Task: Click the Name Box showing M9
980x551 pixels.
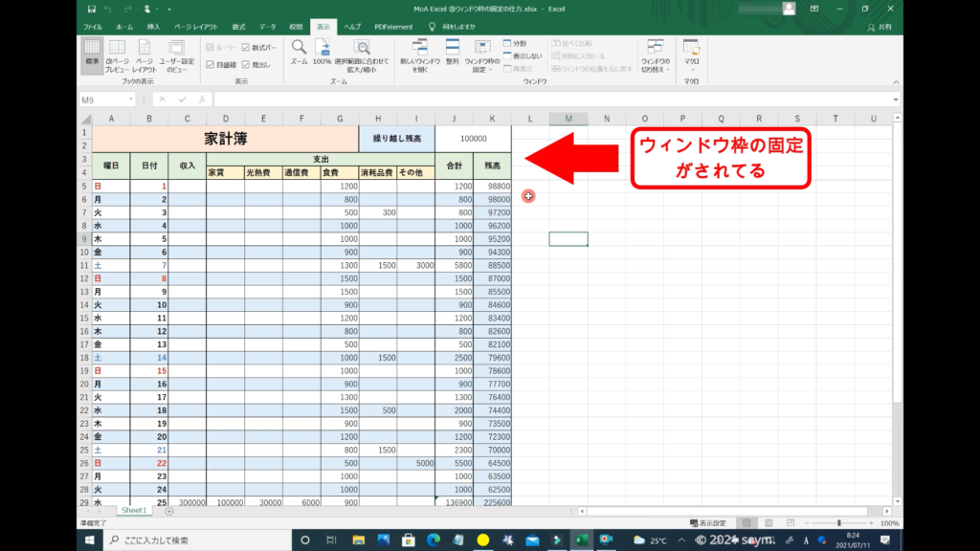Action: [x=105, y=99]
